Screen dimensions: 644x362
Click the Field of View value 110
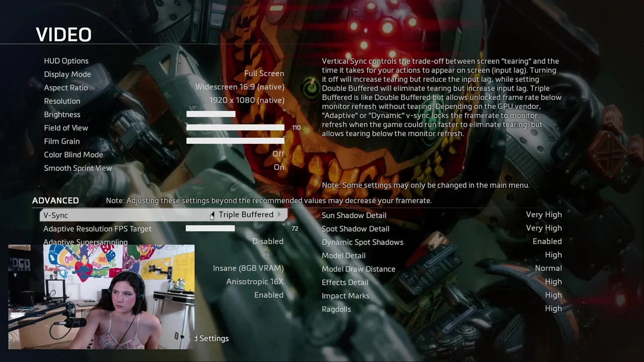[296, 128]
